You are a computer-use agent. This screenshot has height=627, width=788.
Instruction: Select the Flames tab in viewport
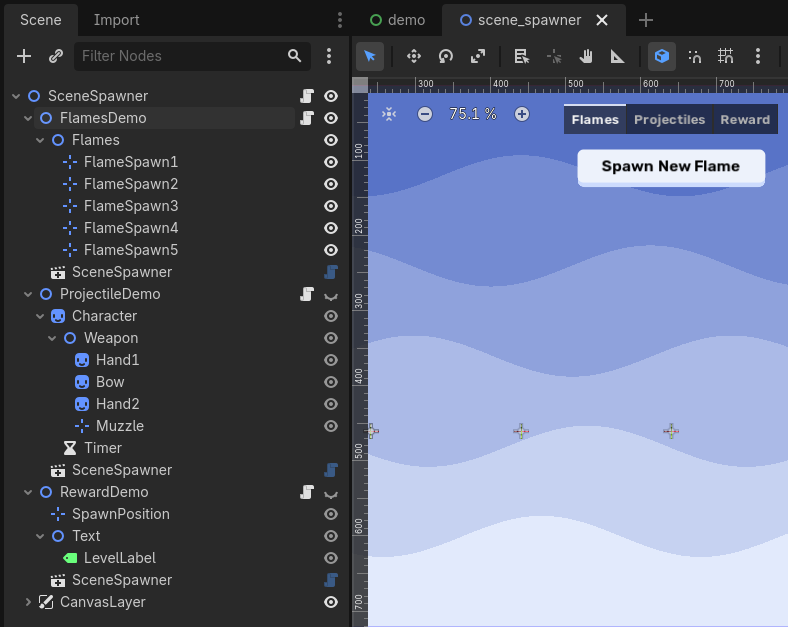tap(595, 120)
